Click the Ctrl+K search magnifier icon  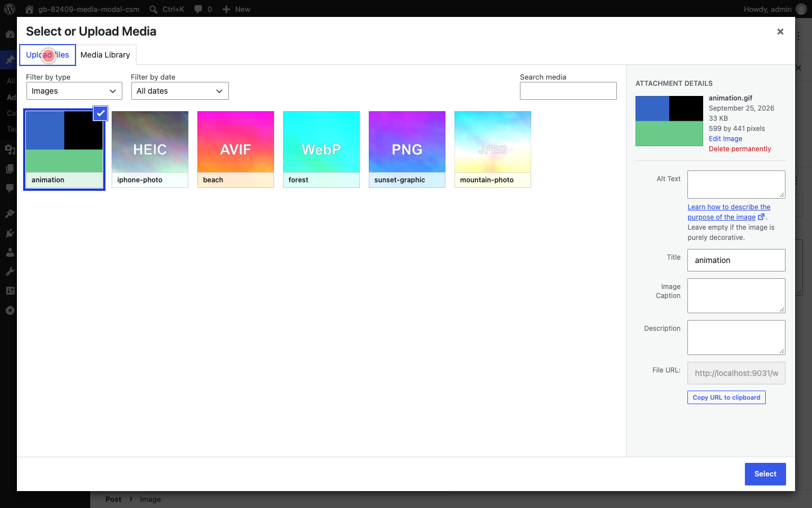[153, 9]
